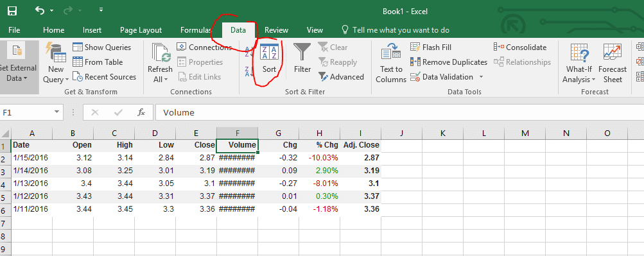Switch to the Formulas tab
The height and width of the screenshot is (256, 644).
tap(196, 30)
